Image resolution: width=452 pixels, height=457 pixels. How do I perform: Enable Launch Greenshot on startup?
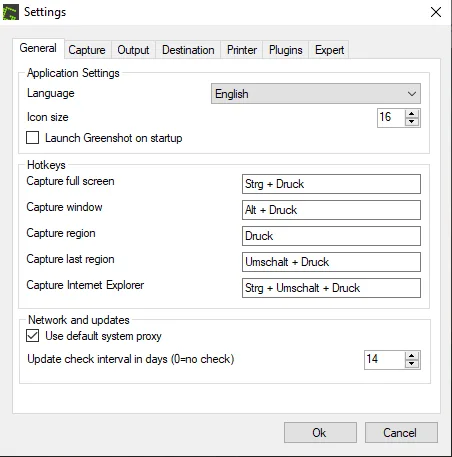point(32,138)
